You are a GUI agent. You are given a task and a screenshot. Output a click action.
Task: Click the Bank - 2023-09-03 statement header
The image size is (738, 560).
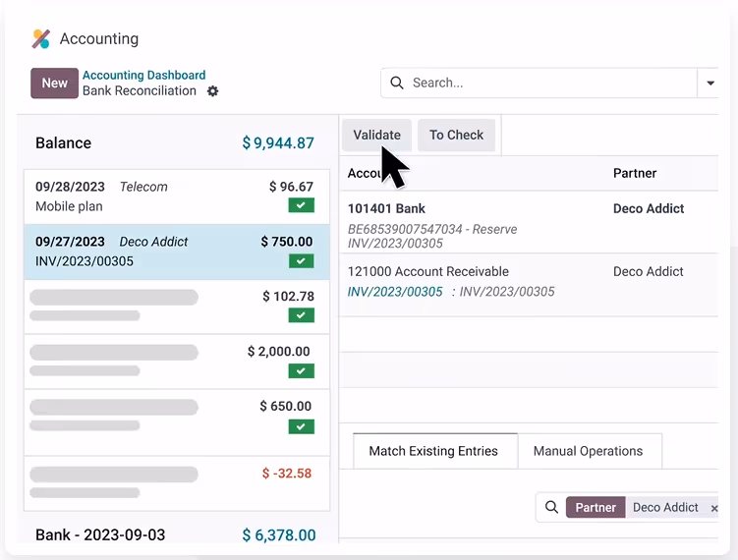coord(100,535)
